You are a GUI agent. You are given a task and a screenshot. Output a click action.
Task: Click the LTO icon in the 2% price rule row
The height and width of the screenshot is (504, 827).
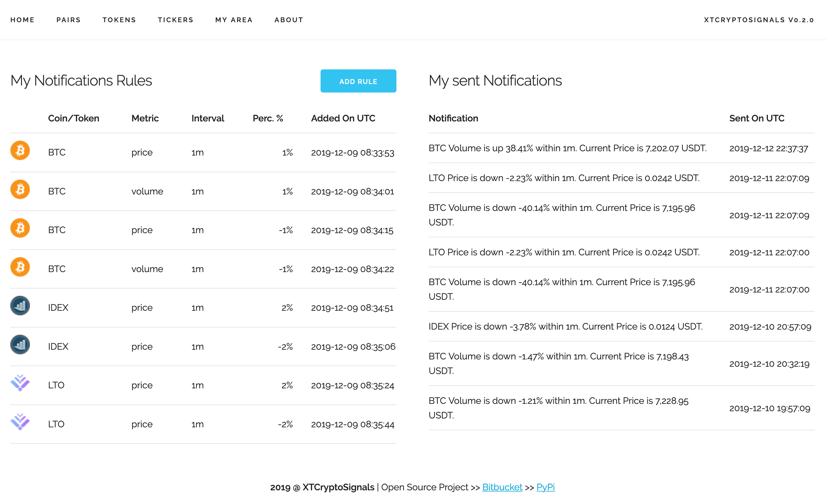20,383
